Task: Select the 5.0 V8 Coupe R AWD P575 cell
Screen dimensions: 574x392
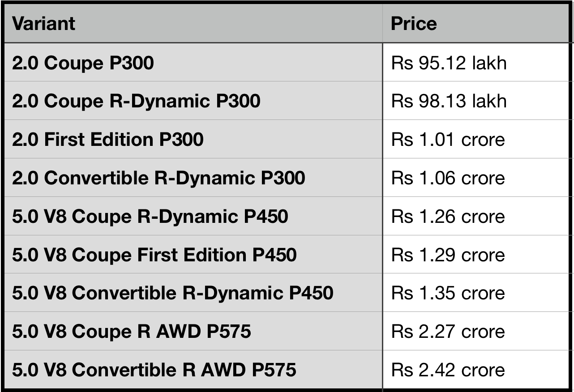Action: tap(132, 332)
